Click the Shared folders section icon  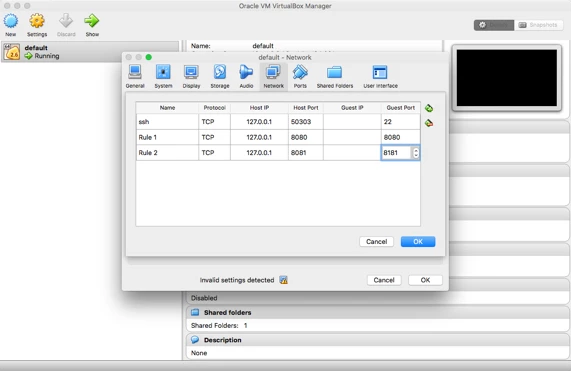(x=195, y=312)
